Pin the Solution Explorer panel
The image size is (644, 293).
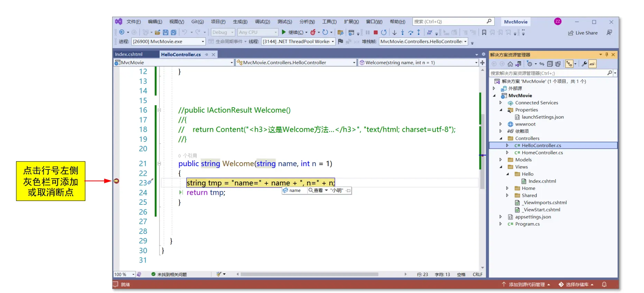click(607, 55)
